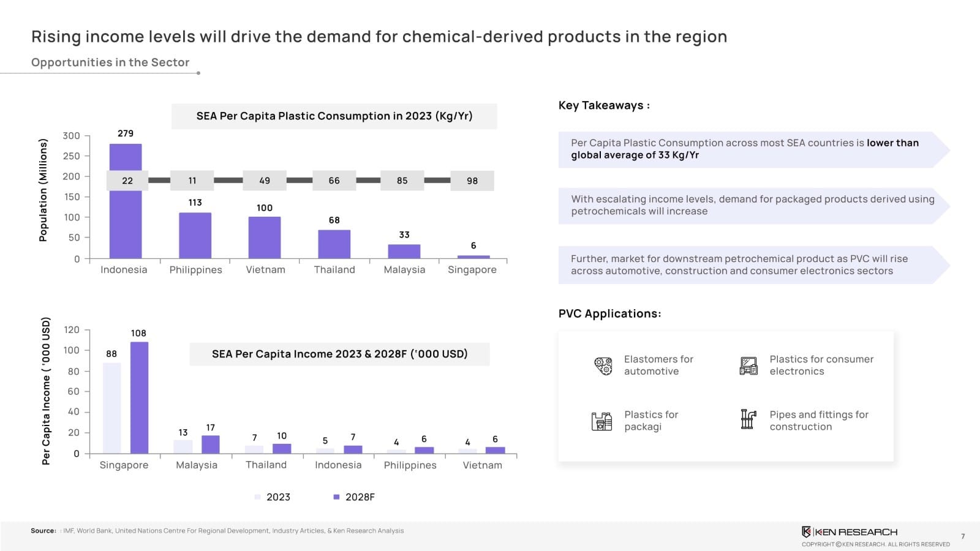Click the Ken Research logo
The width and height of the screenshot is (980, 551).
[850, 532]
